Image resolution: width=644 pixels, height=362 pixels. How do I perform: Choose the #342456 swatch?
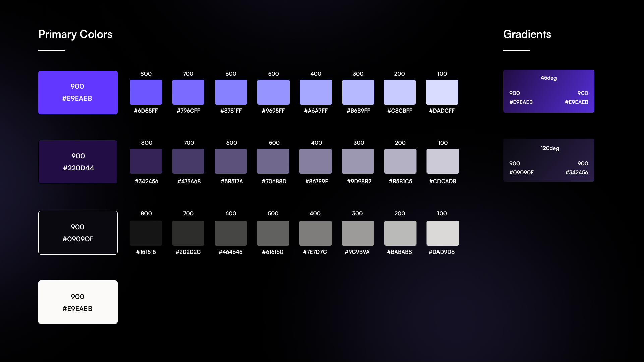click(x=146, y=161)
